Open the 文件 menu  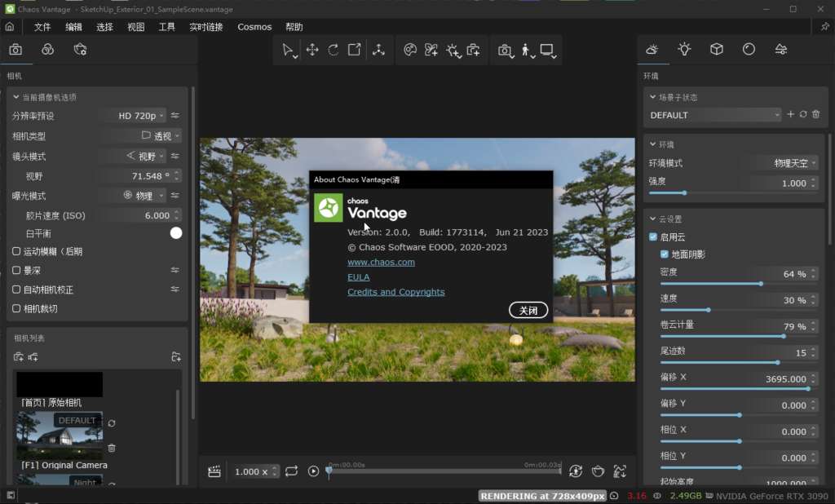tap(42, 27)
